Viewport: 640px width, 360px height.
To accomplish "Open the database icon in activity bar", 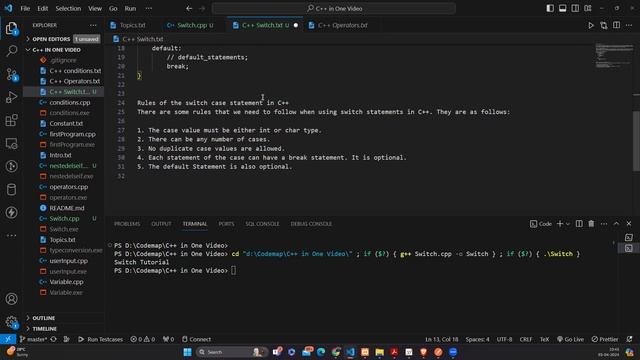I will tap(11, 189).
